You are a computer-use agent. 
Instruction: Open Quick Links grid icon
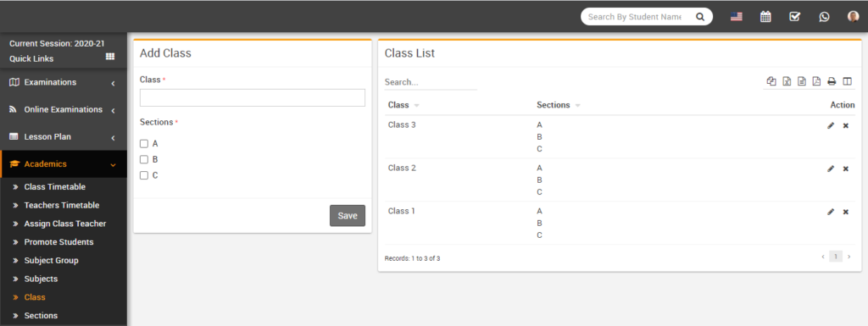point(109,57)
